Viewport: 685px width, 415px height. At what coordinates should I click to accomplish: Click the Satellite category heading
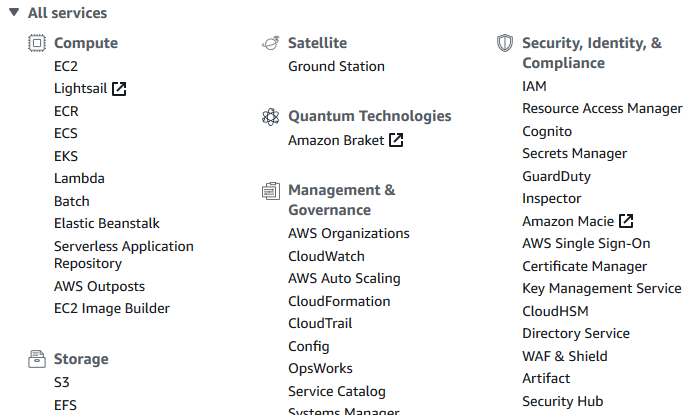point(318,43)
